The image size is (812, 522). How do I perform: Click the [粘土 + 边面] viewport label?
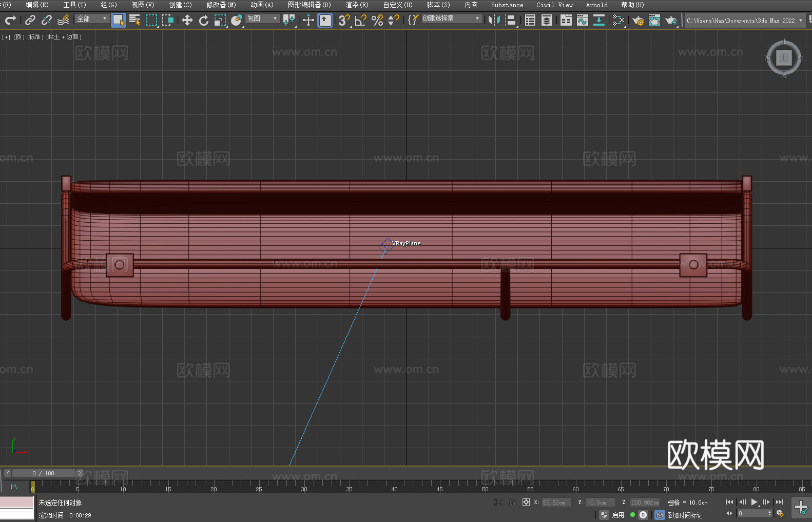tap(64, 37)
